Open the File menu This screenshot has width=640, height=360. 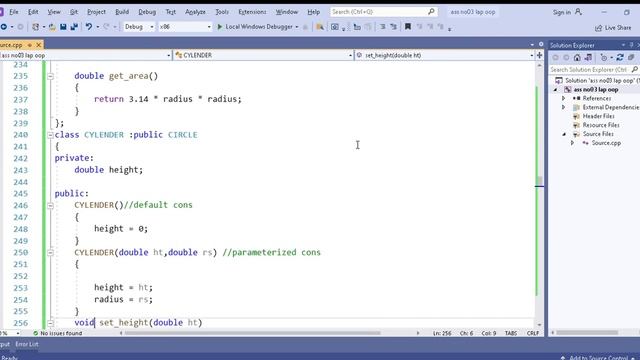[14, 12]
